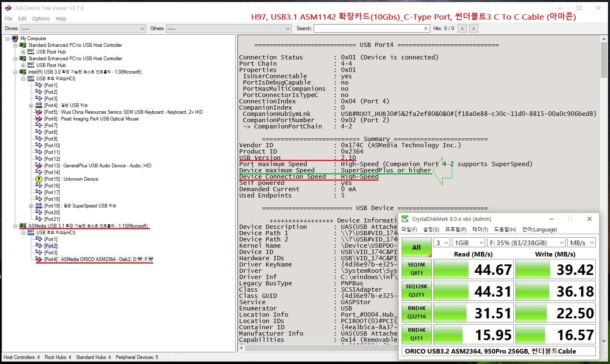
Task: Click ASMedia root hub ROOT icon
Action: point(31,233)
